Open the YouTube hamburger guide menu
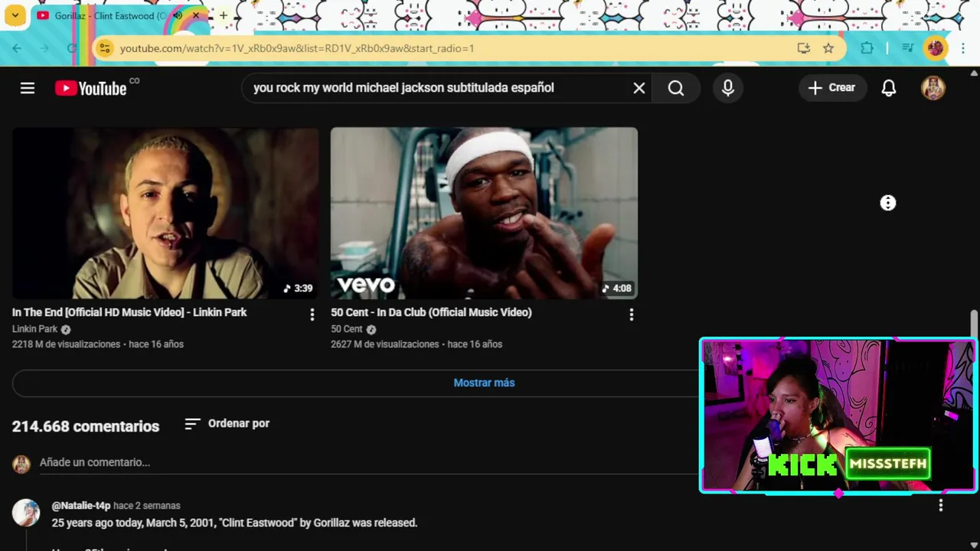 pos(28,88)
